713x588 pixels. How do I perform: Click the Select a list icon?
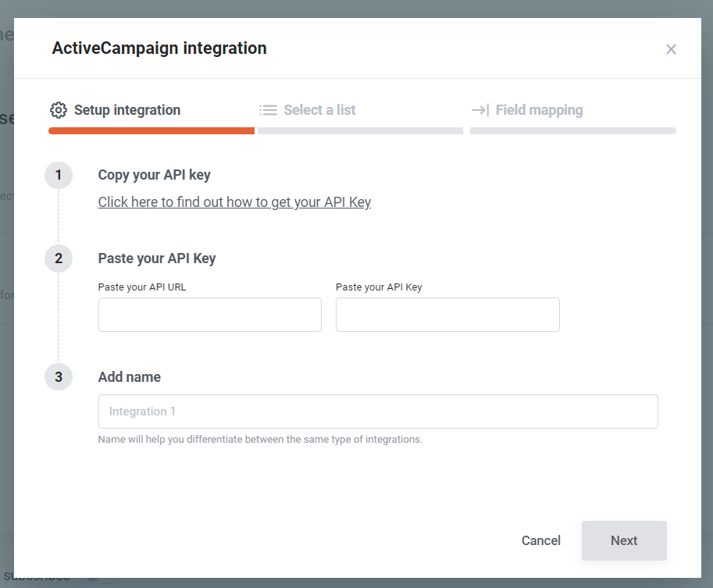268,110
